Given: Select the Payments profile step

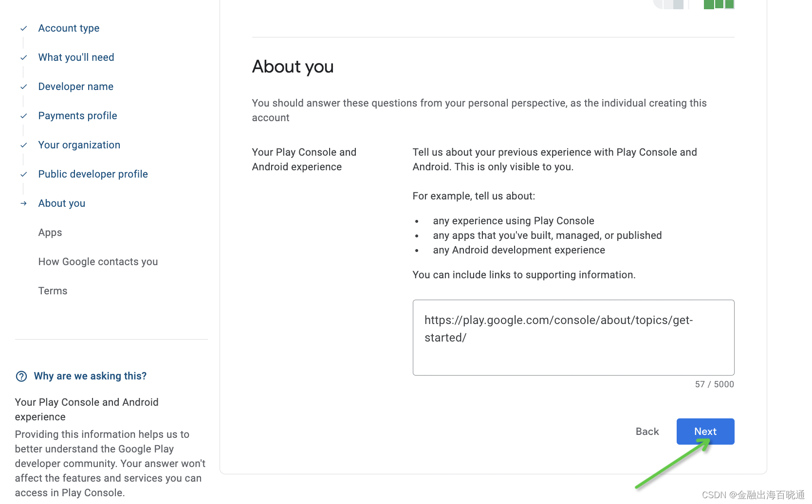Looking at the screenshot, I should (77, 116).
